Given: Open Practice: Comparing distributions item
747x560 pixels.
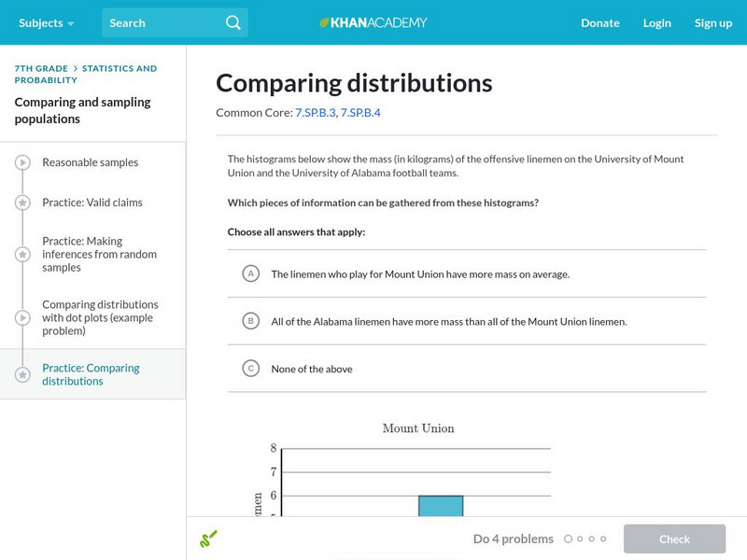Looking at the screenshot, I should click(x=91, y=374).
